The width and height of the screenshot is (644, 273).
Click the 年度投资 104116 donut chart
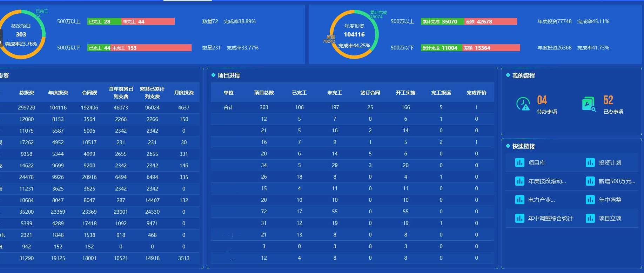click(x=354, y=34)
